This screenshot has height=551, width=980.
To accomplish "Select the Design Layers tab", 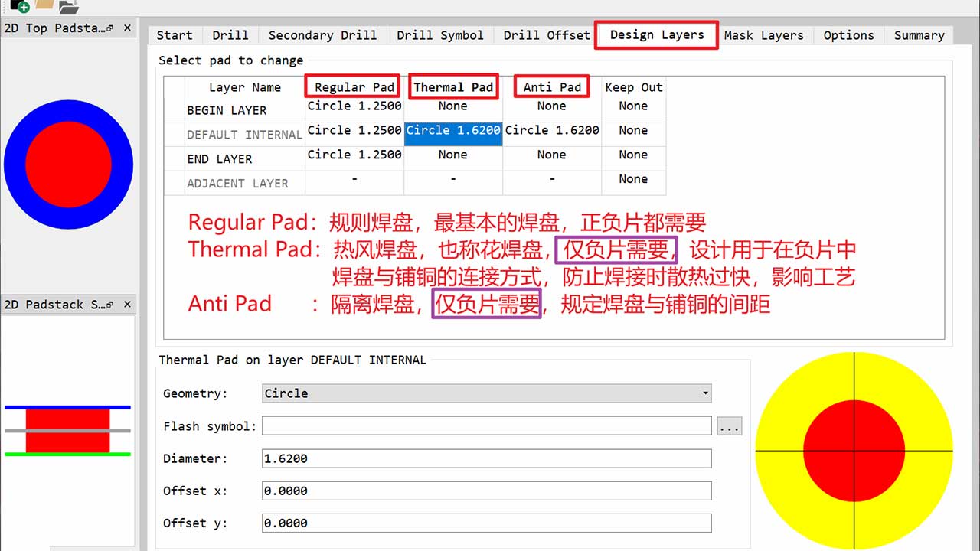I will [657, 35].
